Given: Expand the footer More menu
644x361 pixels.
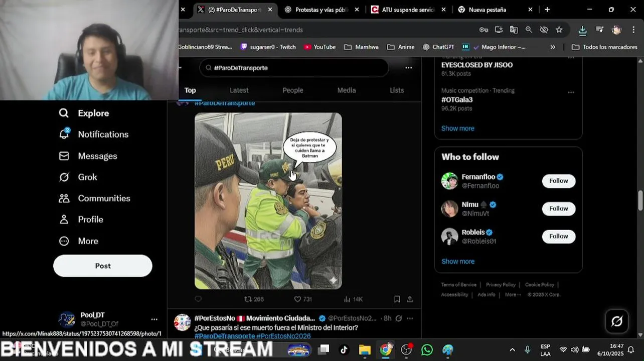Looking at the screenshot, I should tap(513, 294).
